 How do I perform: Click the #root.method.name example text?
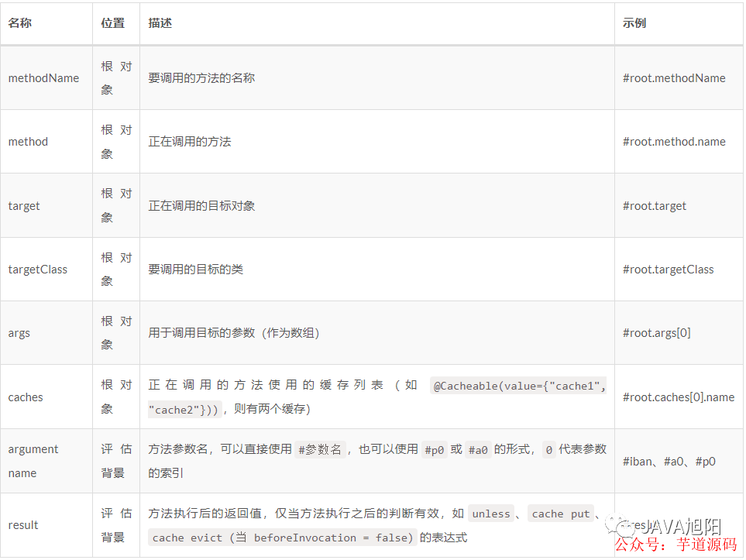click(x=675, y=141)
